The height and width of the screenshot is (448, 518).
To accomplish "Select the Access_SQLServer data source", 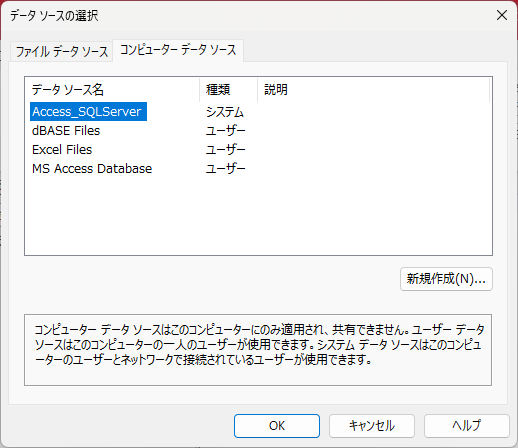I will (x=88, y=112).
